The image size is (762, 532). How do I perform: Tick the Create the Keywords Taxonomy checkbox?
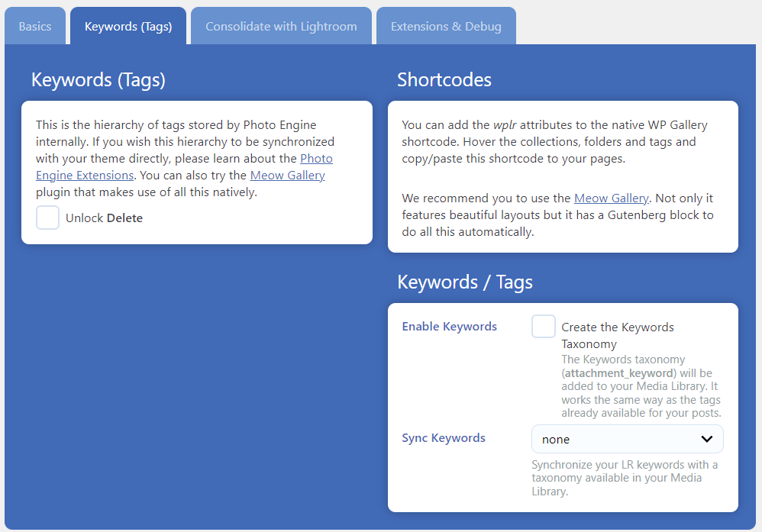click(x=544, y=327)
